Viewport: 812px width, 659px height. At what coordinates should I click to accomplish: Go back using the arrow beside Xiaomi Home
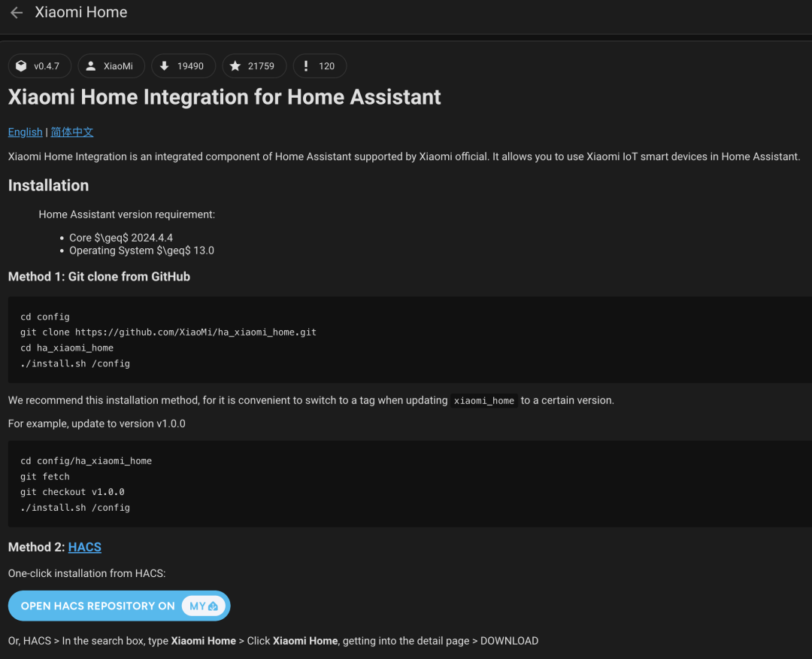coord(17,13)
